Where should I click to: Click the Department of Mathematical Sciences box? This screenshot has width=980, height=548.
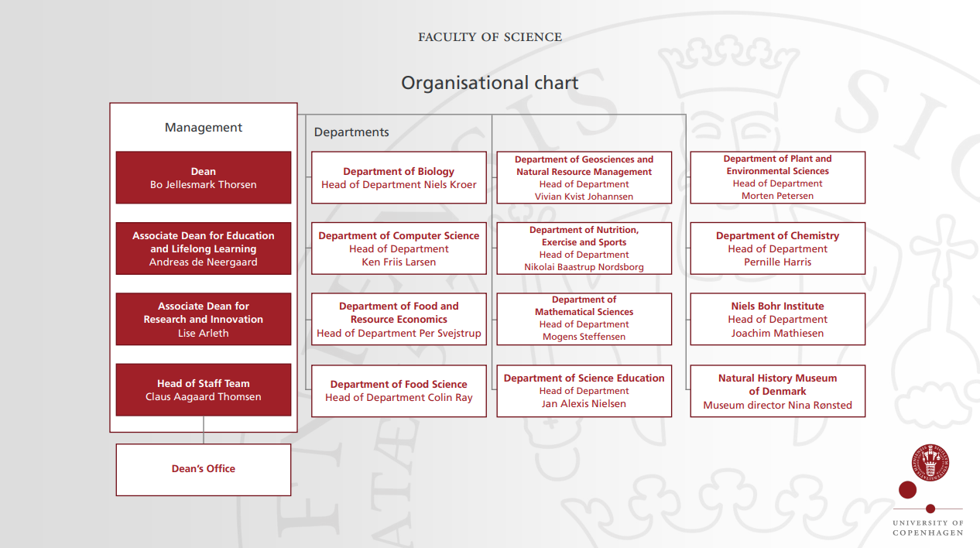(x=584, y=319)
